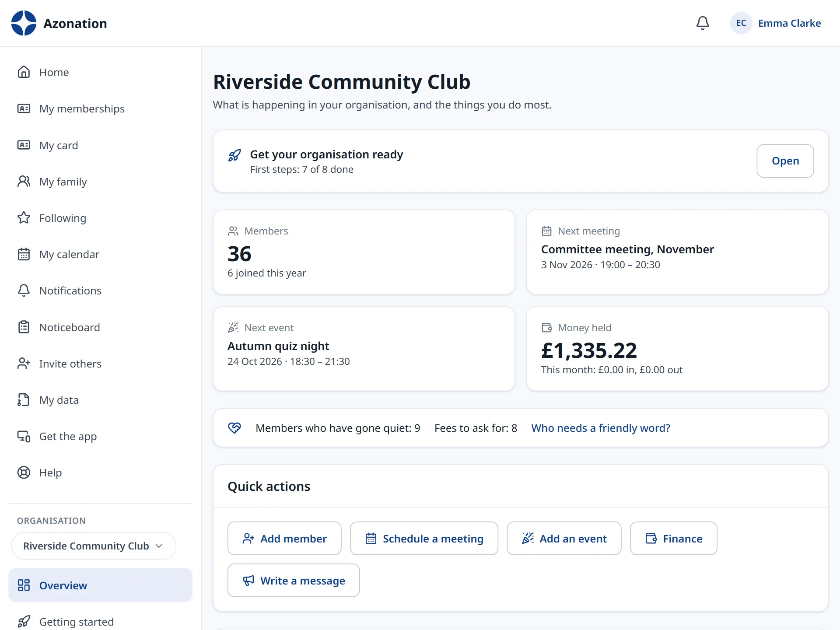Viewport: 840px width, 630px height.
Task: Open the Committee meeting, November card
Action: (677, 252)
